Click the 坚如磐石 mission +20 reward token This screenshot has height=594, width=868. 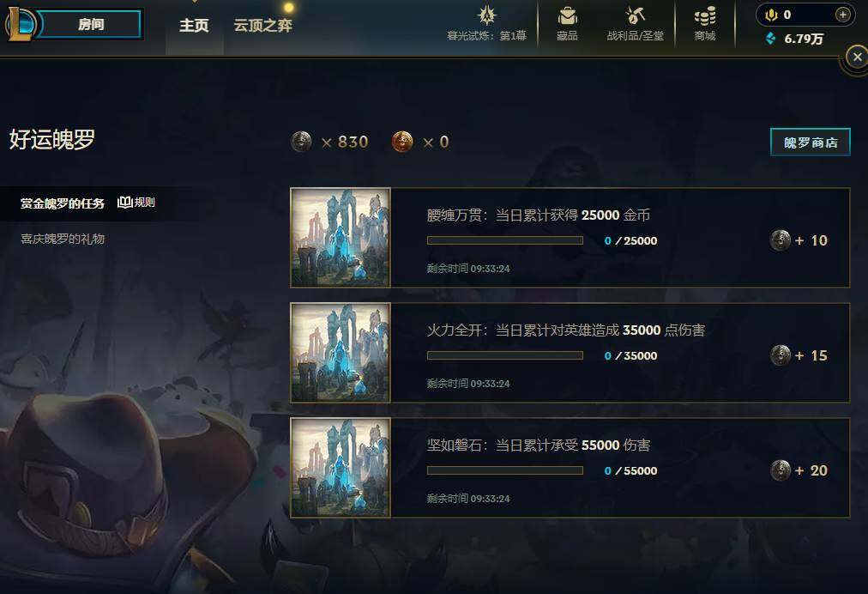781,470
